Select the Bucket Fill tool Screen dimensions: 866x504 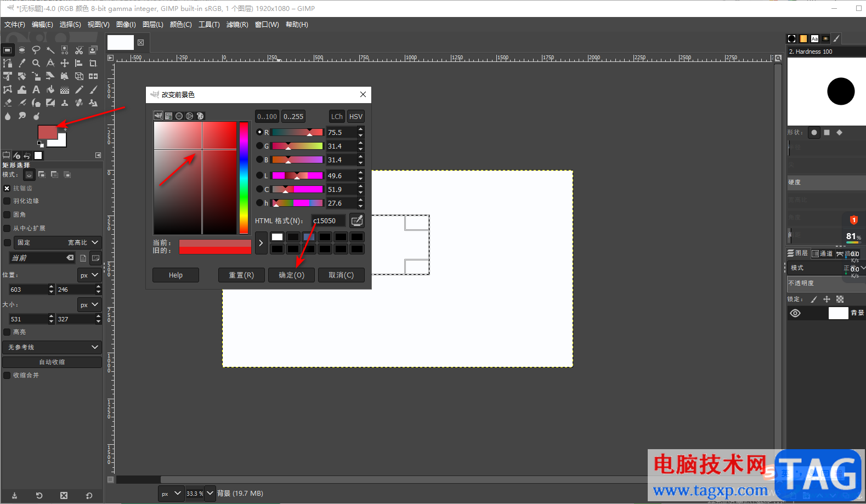[50, 89]
